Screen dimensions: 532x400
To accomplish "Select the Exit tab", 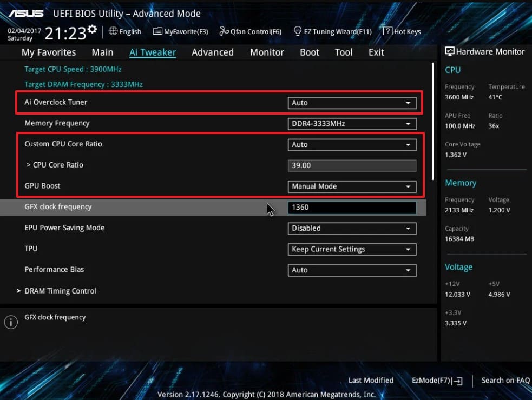I will (x=376, y=52).
